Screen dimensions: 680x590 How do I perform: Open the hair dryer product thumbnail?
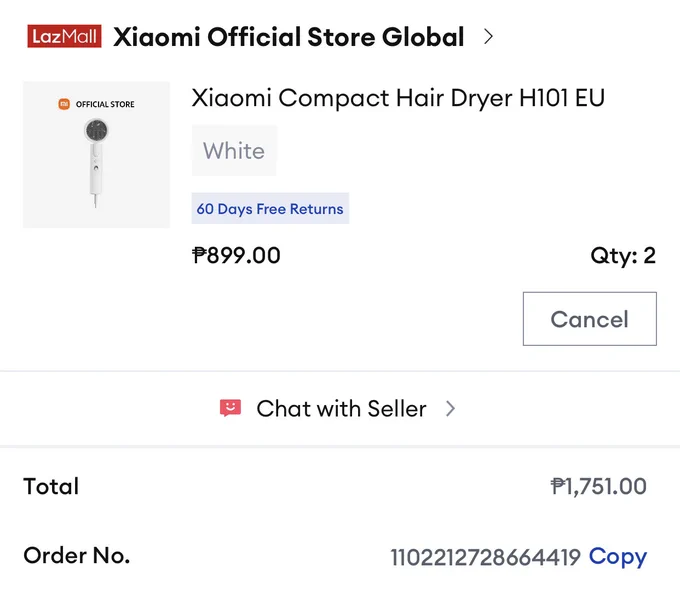click(96, 155)
